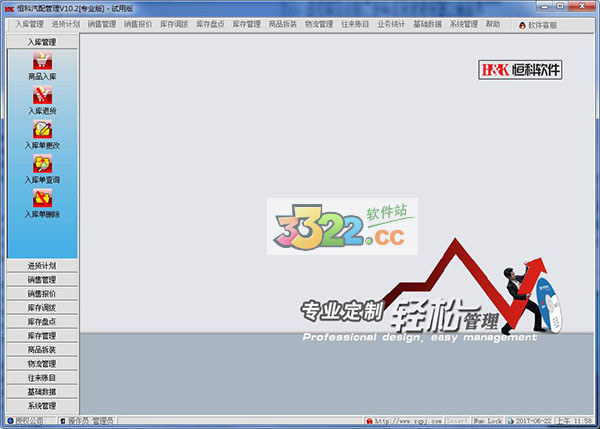
Task: Visit the http://www.zgpj.com status bar link
Action: [408, 421]
